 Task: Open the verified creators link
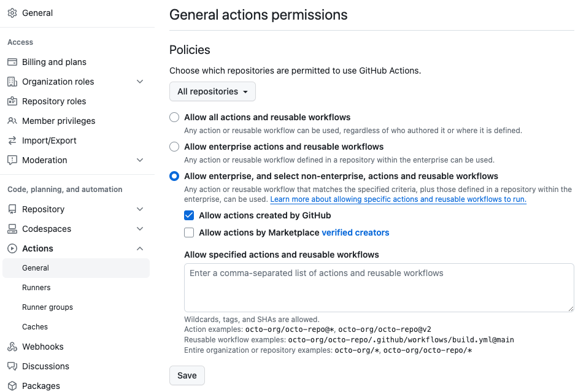(355, 233)
